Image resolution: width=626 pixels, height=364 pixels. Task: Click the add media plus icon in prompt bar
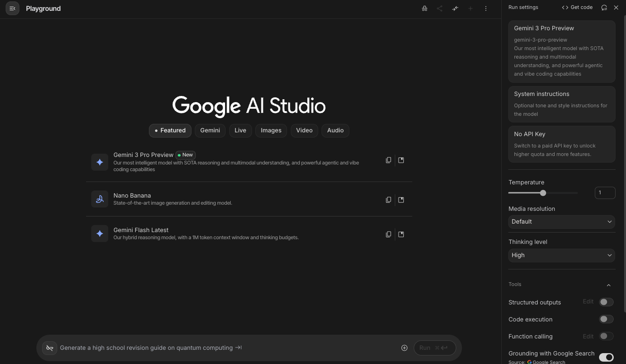tap(404, 348)
